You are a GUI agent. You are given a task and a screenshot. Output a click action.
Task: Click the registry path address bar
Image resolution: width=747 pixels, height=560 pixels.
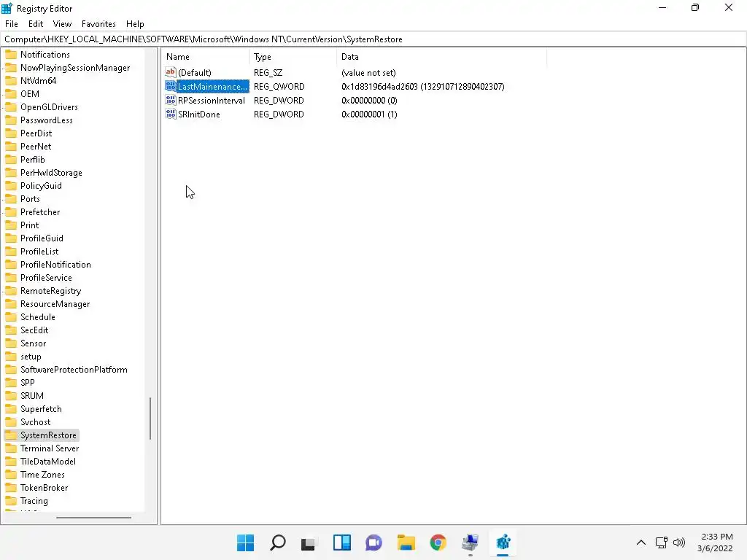coord(373,39)
